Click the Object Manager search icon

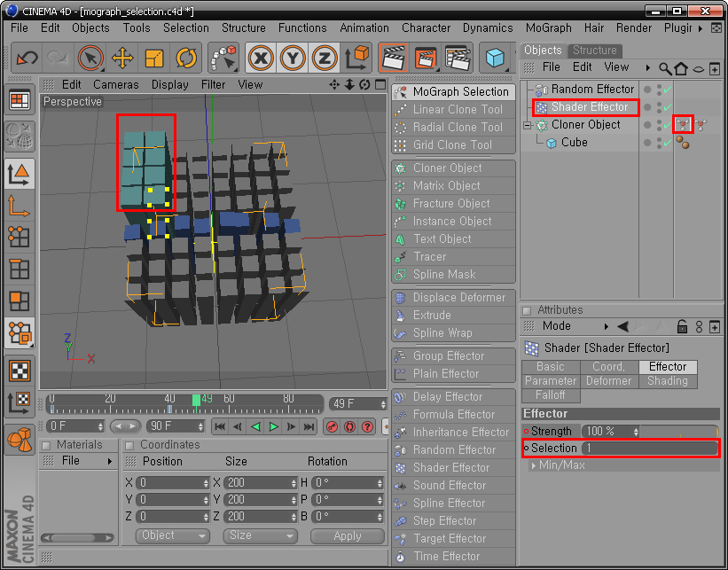tap(665, 69)
